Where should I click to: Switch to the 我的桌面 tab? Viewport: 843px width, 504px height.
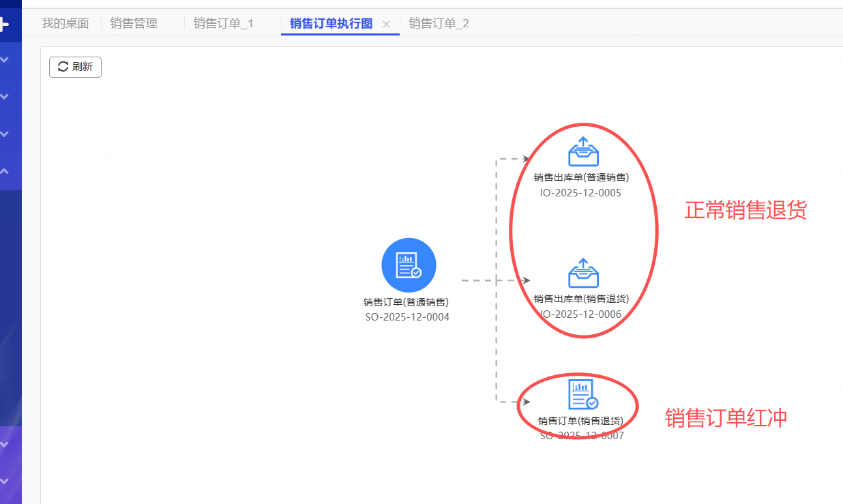click(65, 24)
